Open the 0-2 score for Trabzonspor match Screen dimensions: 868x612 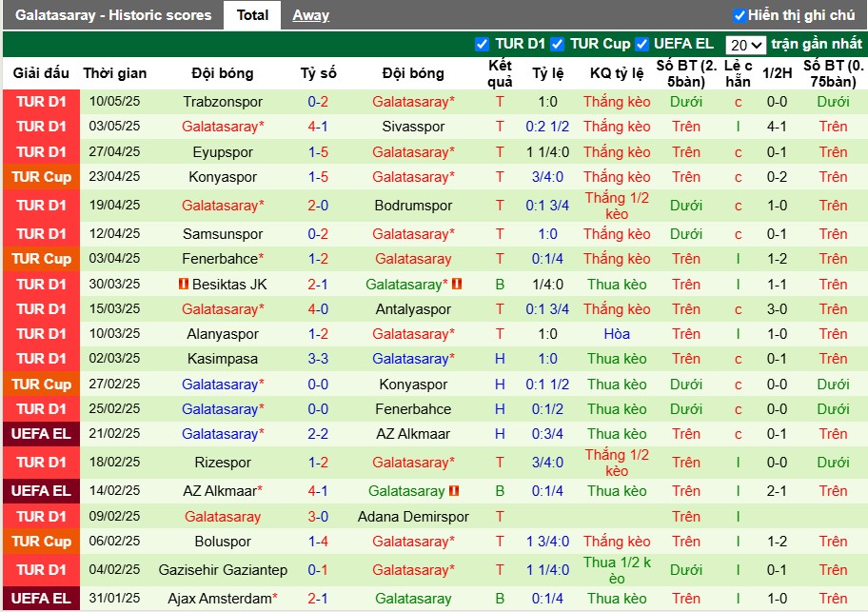(318, 102)
